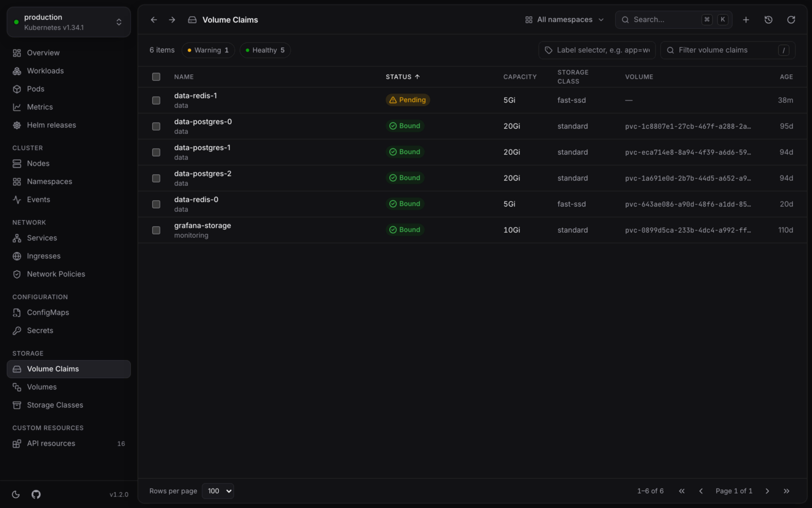This screenshot has width=812, height=508.
Task: Open Storage Classes in the sidebar
Action: point(69,405)
